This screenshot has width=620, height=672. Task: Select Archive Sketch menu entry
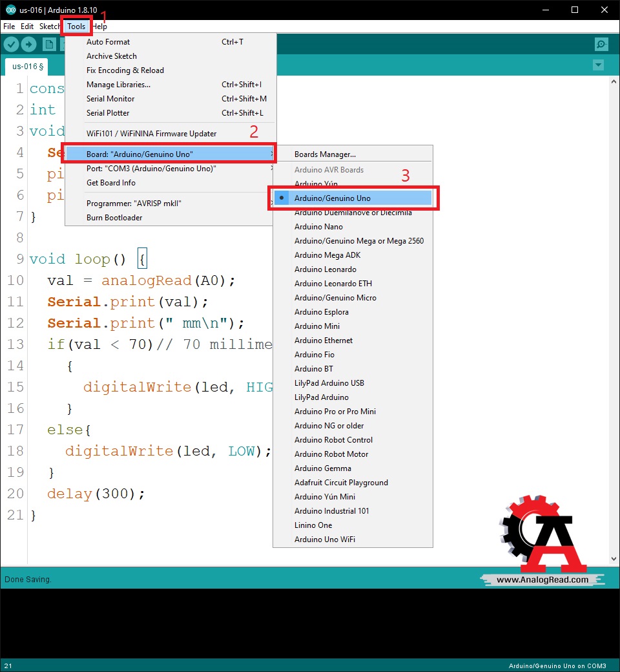click(170, 56)
